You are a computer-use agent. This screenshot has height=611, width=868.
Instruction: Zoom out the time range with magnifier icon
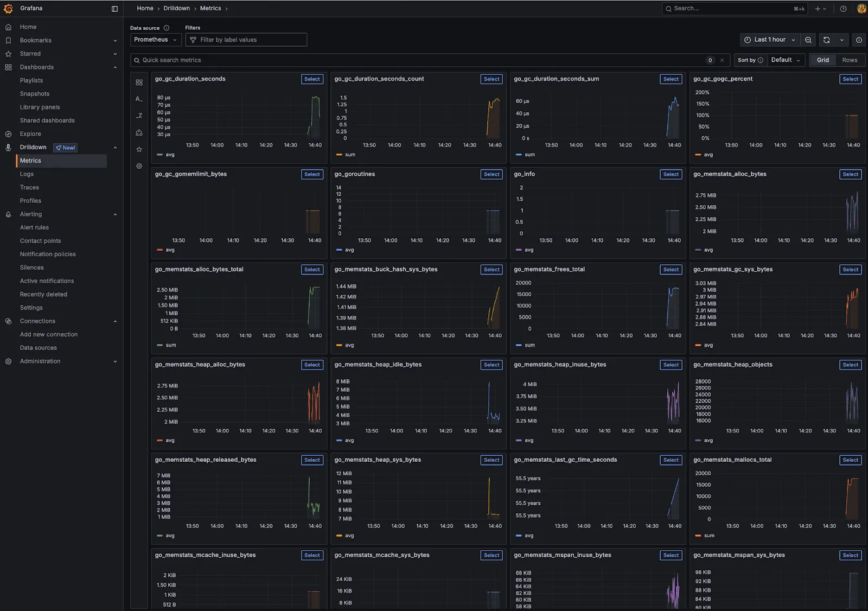tap(808, 40)
